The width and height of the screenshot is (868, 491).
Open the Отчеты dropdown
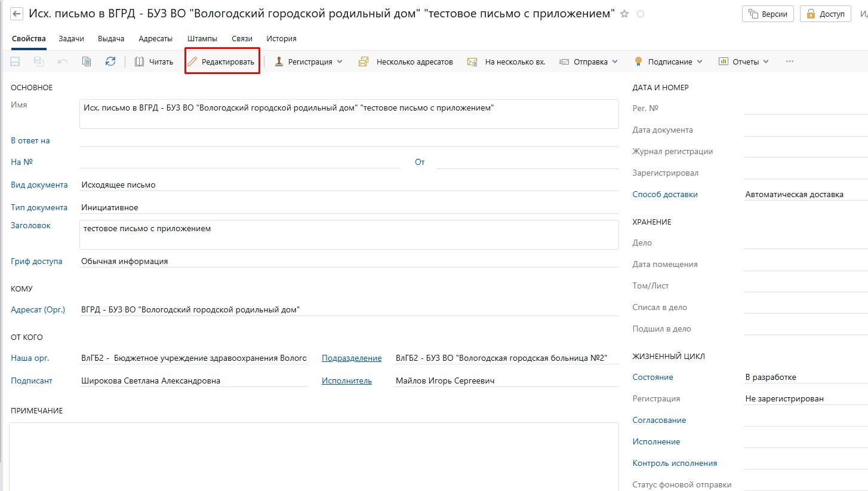(744, 62)
